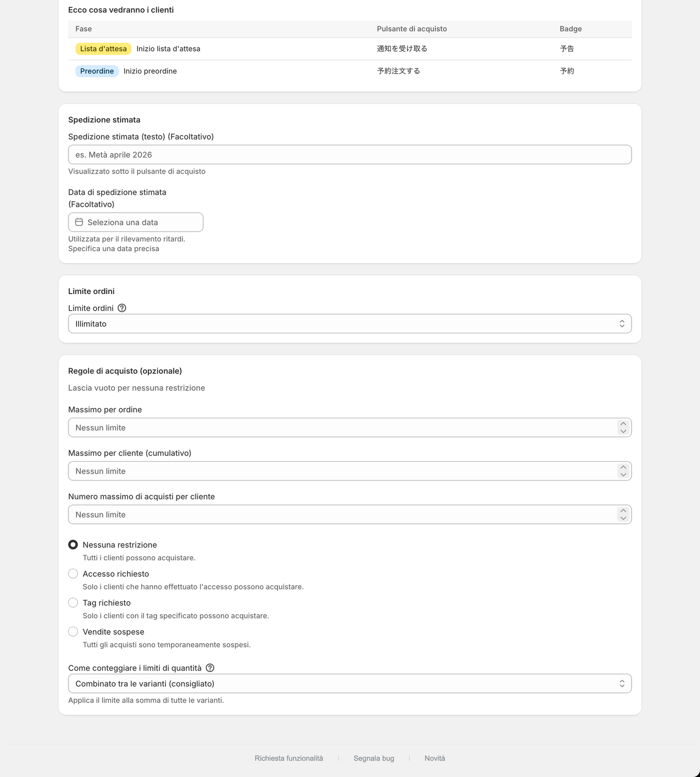This screenshot has height=777, width=700.
Task: Click the 予約注文する button text cell
Action: pos(398,71)
